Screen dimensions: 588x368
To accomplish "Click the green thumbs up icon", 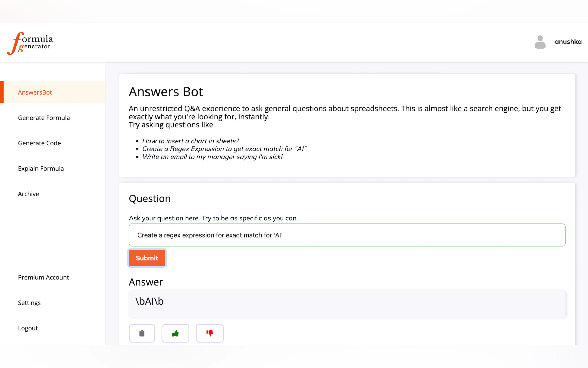I will (x=175, y=333).
